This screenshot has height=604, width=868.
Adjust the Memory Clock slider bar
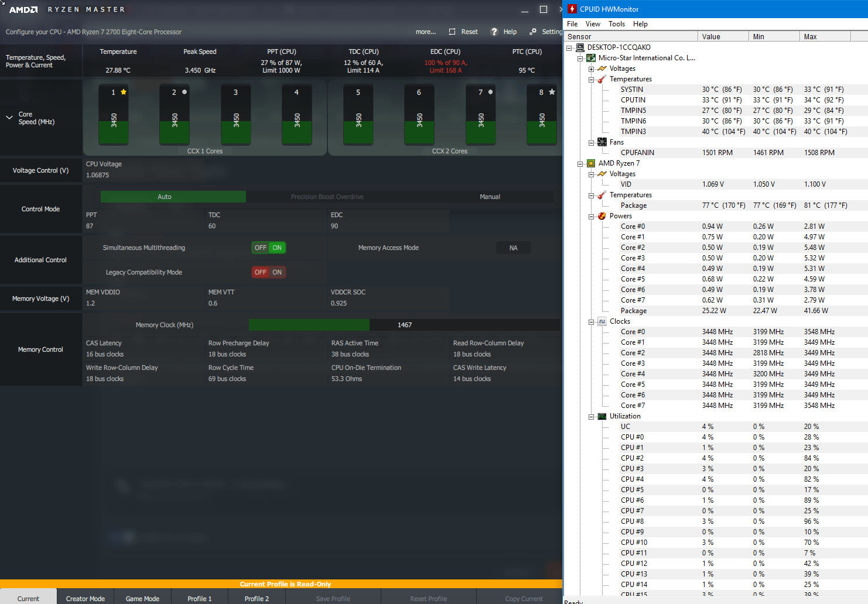[x=404, y=325]
